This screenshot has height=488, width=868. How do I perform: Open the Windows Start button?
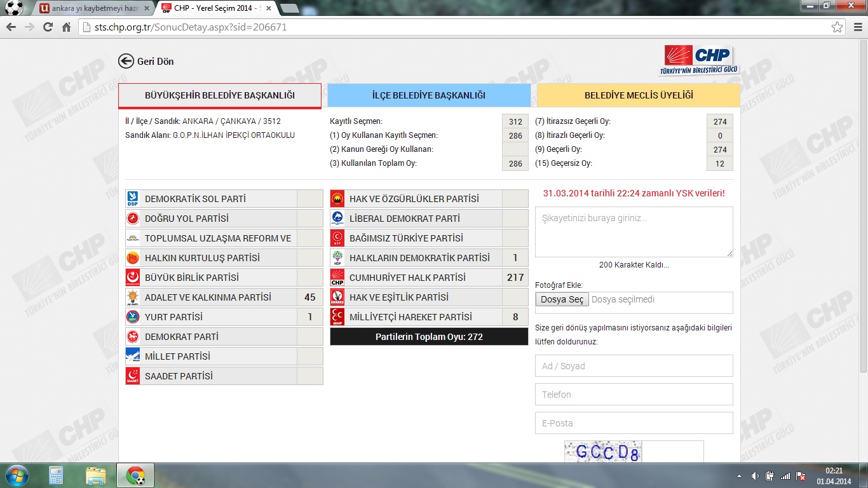click(x=16, y=475)
